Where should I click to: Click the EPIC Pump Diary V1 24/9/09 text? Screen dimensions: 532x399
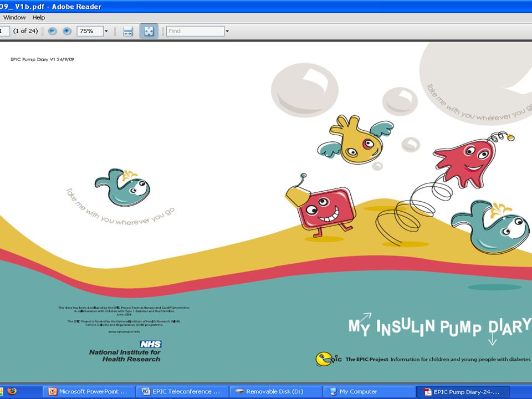pyautogui.click(x=43, y=59)
